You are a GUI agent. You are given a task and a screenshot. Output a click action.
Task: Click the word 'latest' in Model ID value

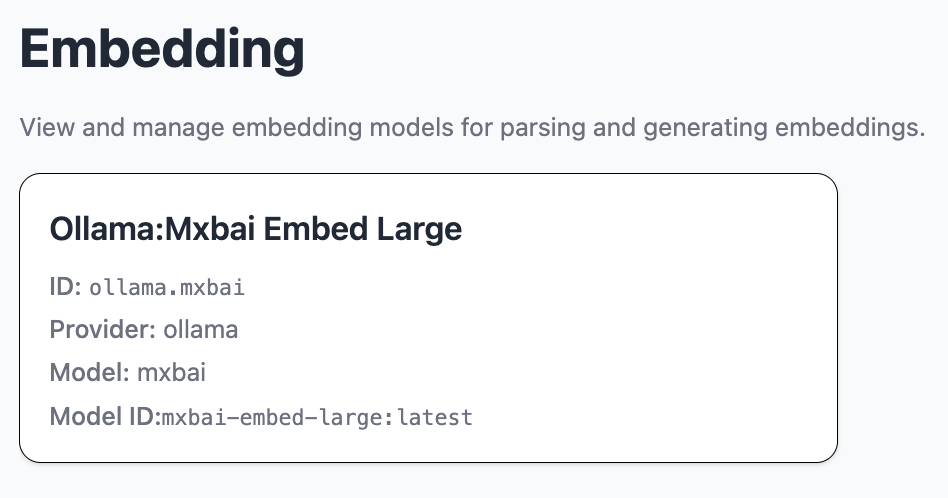[435, 417]
